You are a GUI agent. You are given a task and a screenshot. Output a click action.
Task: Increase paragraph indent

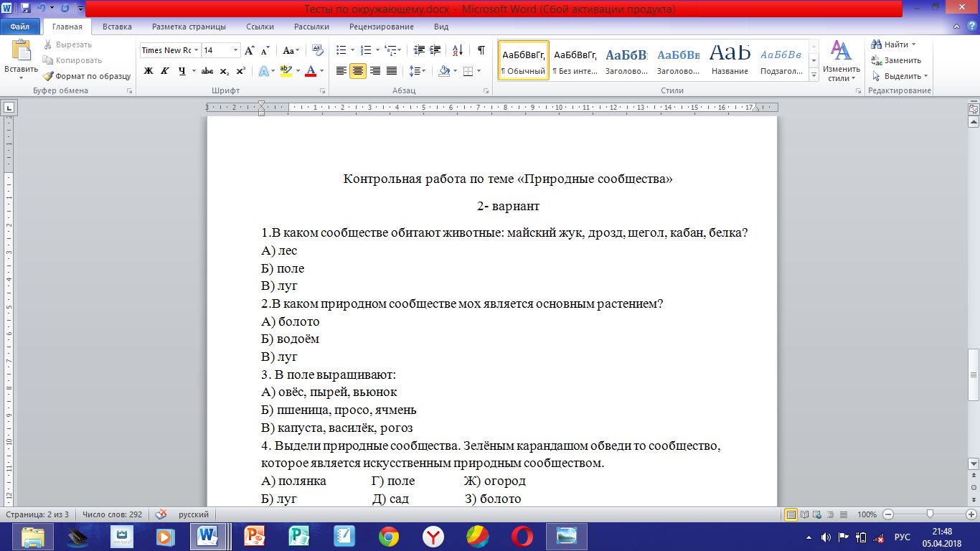pos(436,50)
